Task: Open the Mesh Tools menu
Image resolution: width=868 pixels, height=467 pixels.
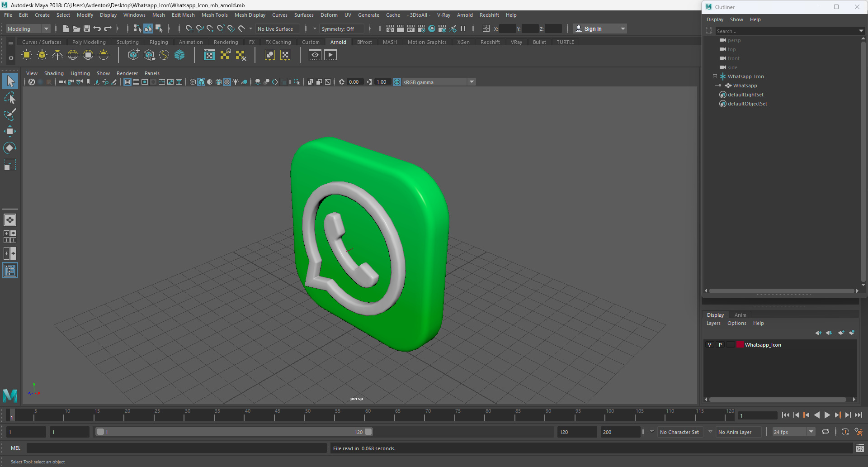Action: (215, 15)
